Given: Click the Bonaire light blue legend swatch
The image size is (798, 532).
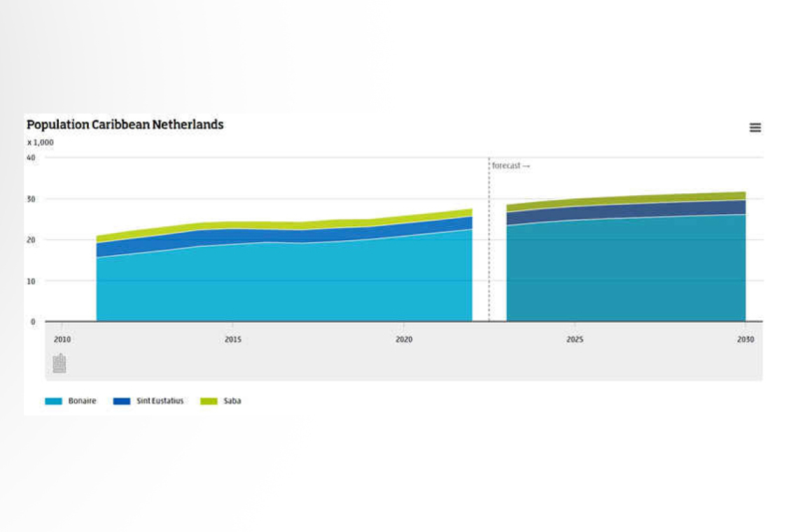Looking at the screenshot, I should [x=53, y=401].
